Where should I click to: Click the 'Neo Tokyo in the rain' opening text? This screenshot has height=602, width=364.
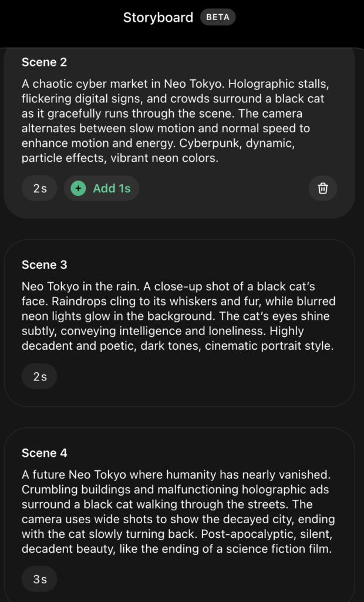(x=79, y=286)
